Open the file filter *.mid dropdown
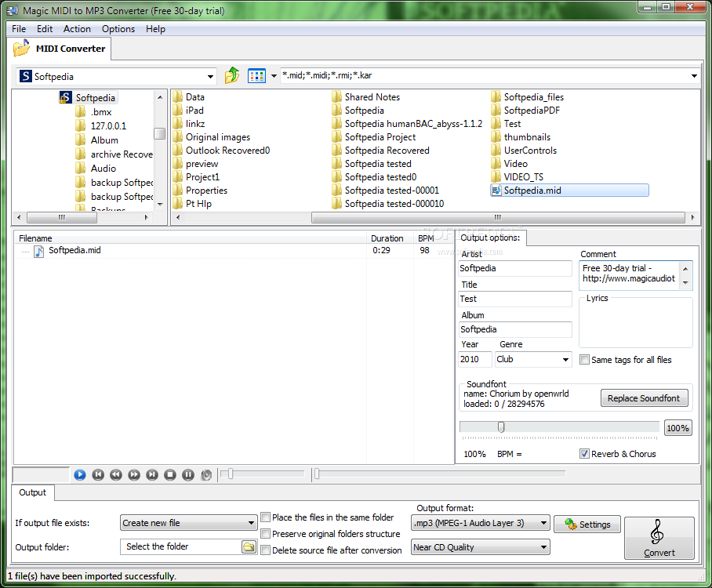712x588 pixels. 694,76
